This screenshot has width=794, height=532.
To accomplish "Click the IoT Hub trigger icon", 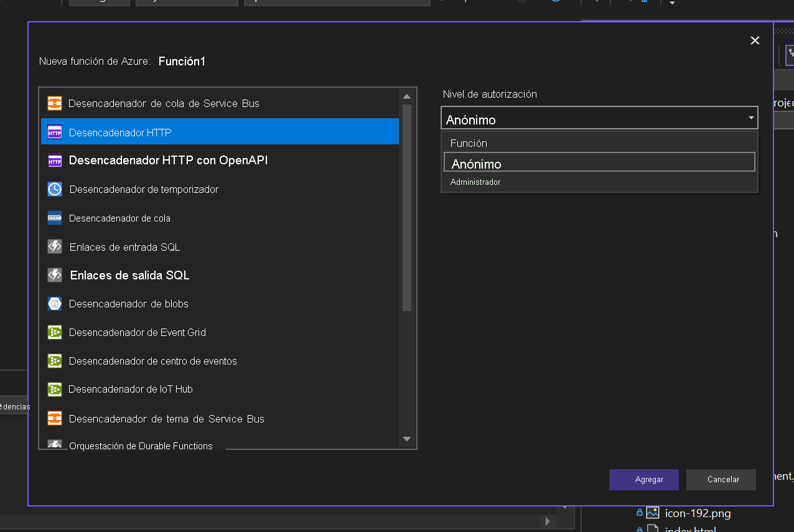I will pos(55,390).
